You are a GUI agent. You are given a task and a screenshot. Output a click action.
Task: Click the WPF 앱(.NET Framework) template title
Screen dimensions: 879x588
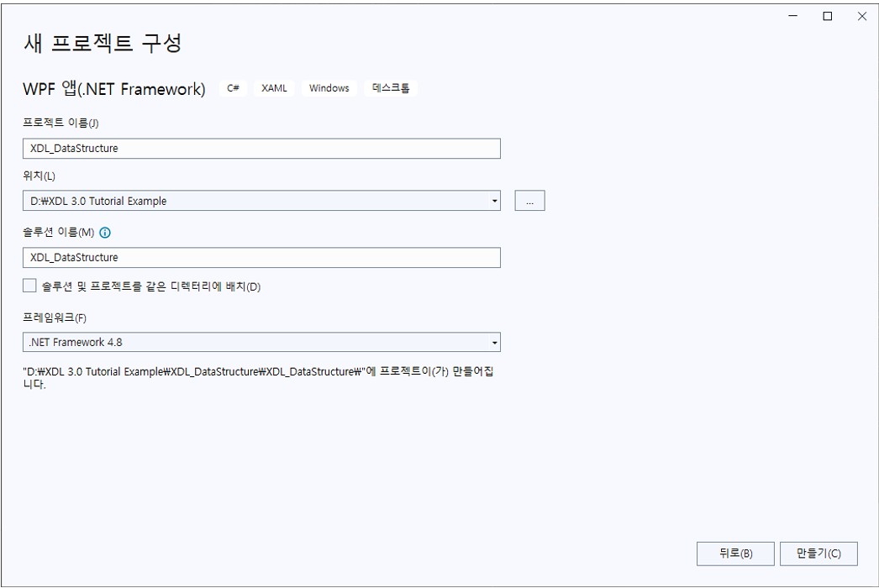tap(114, 88)
